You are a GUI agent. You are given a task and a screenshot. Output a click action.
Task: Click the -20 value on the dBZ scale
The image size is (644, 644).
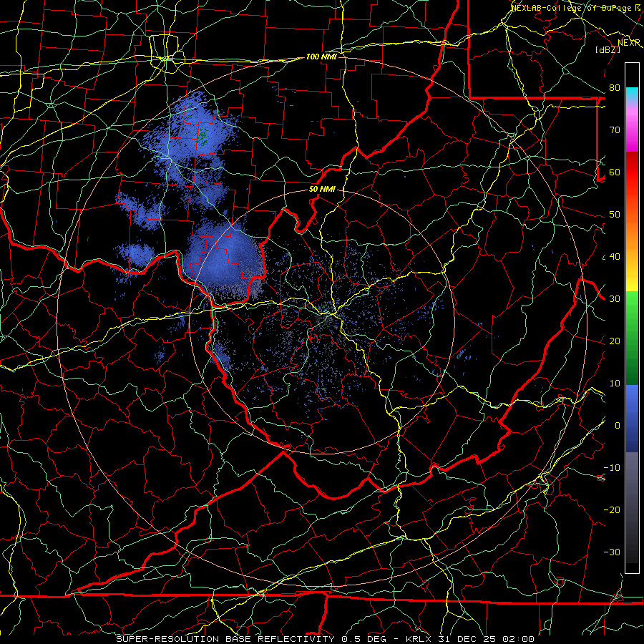[x=612, y=509]
